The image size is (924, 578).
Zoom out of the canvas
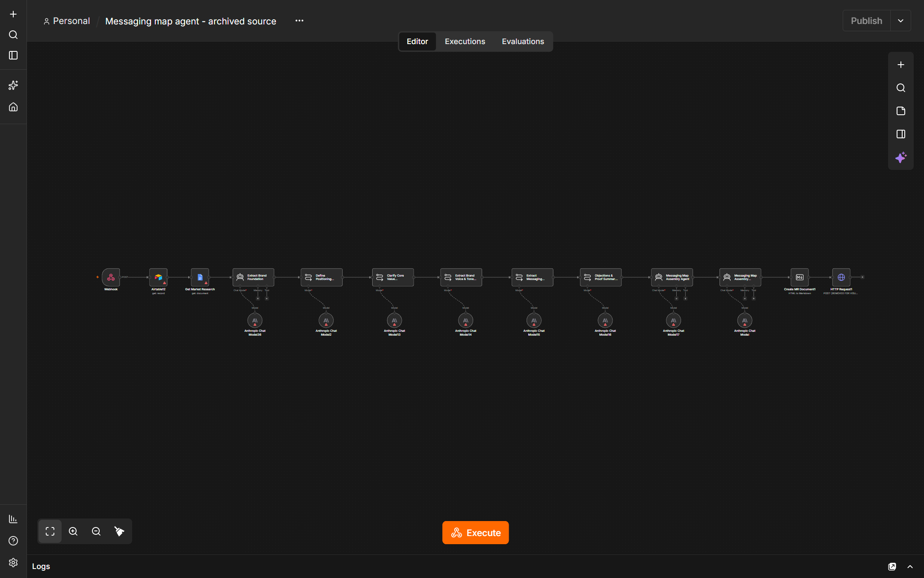coord(96,531)
